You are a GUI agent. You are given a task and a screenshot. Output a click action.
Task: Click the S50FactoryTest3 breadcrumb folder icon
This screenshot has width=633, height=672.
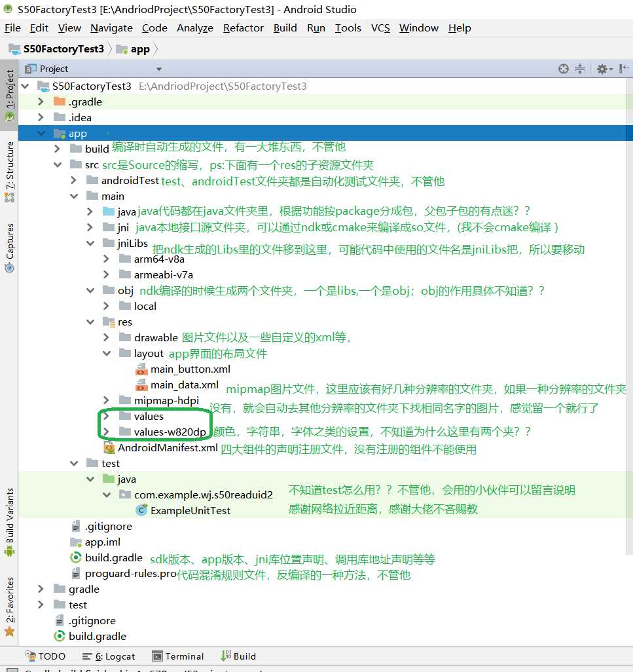point(14,49)
